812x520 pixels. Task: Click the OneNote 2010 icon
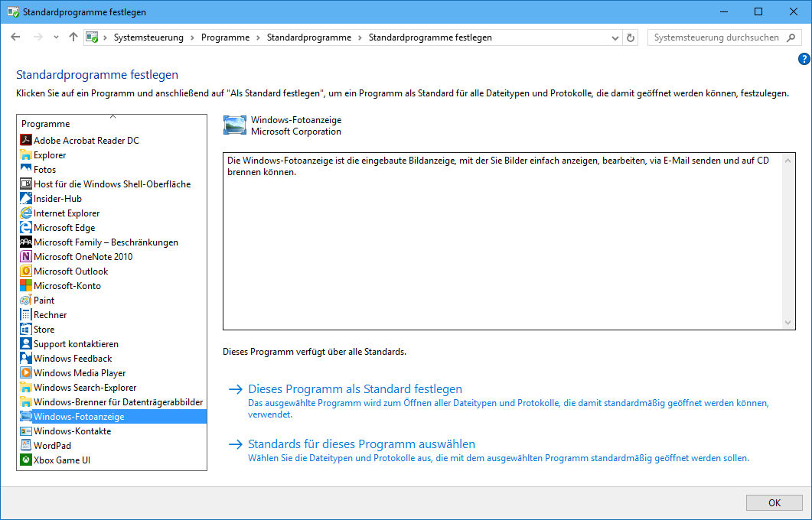[x=26, y=256]
